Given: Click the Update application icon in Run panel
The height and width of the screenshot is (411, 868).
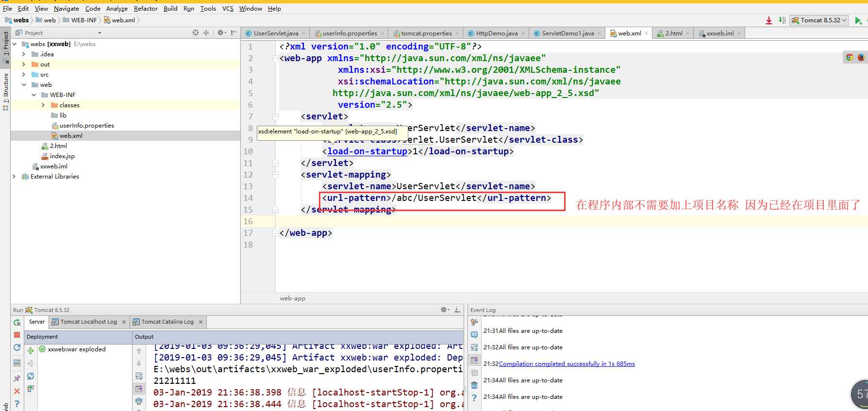Looking at the screenshot, I should pos(17,347).
